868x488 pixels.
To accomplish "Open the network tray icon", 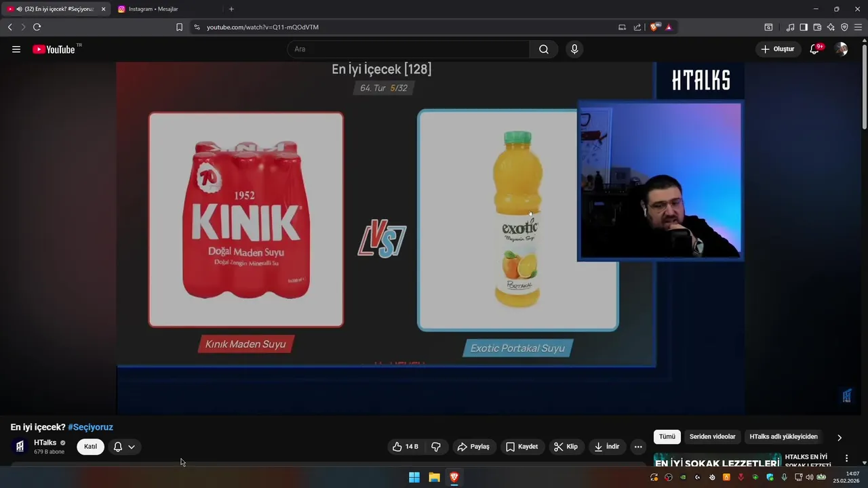I will pyautogui.click(x=799, y=477).
